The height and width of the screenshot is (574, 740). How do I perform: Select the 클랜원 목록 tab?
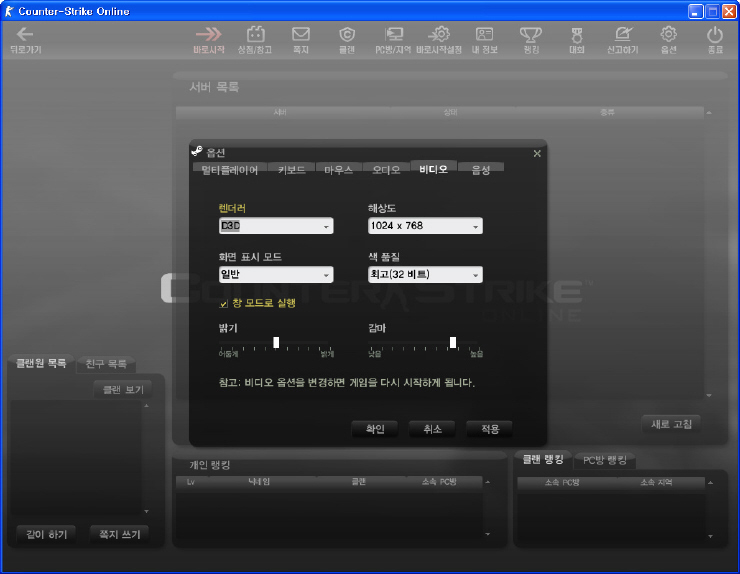click(x=41, y=363)
